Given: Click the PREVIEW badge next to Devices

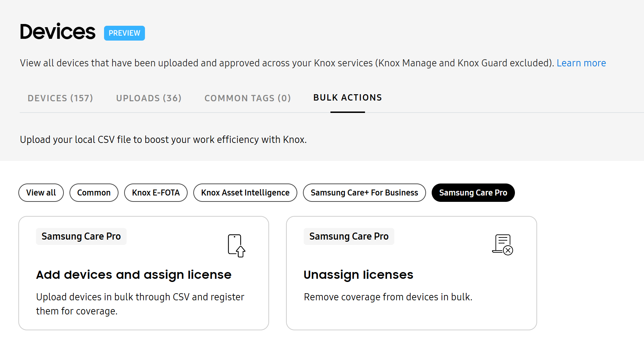Looking at the screenshot, I should [124, 33].
